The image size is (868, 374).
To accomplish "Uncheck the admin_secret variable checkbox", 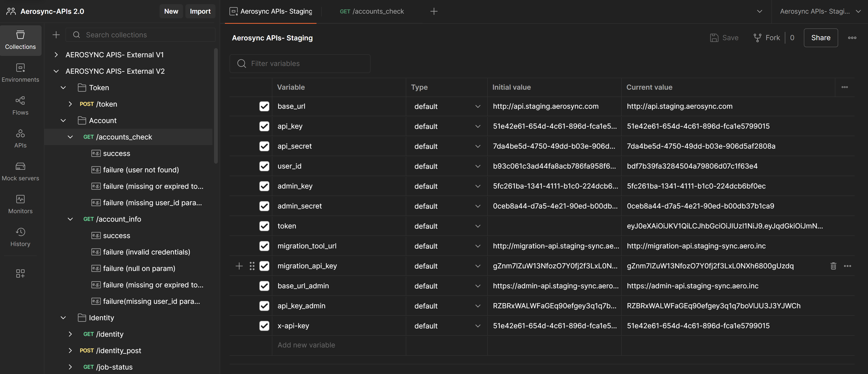I will 264,206.
